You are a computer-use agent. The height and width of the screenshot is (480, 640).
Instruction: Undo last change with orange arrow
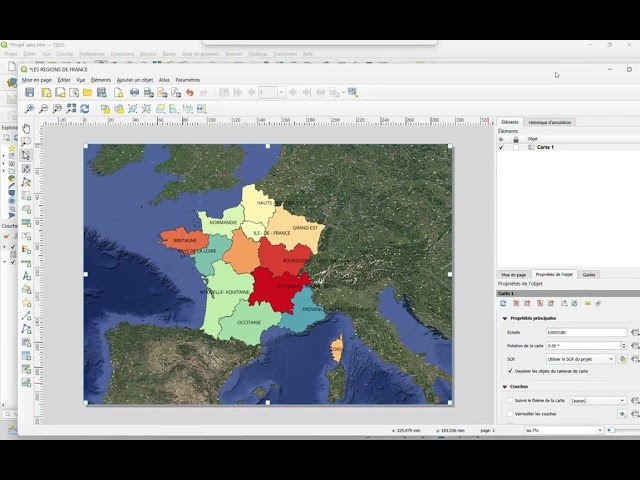click(x=190, y=92)
